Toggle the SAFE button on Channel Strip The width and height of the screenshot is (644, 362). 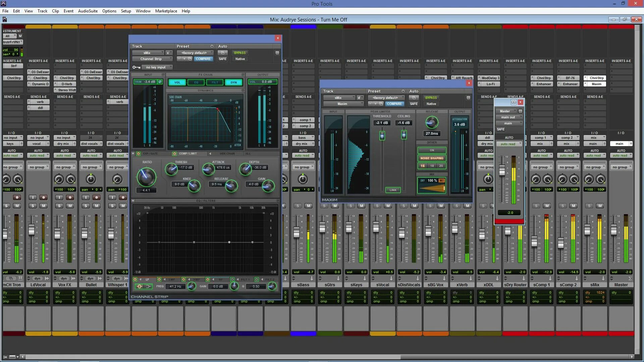point(222,59)
